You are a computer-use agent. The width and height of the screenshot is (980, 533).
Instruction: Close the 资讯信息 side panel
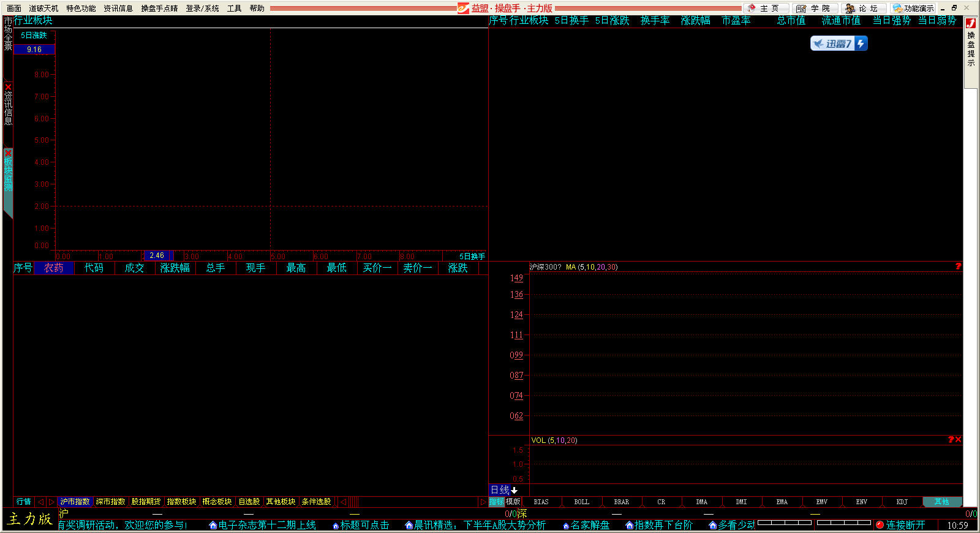point(8,87)
